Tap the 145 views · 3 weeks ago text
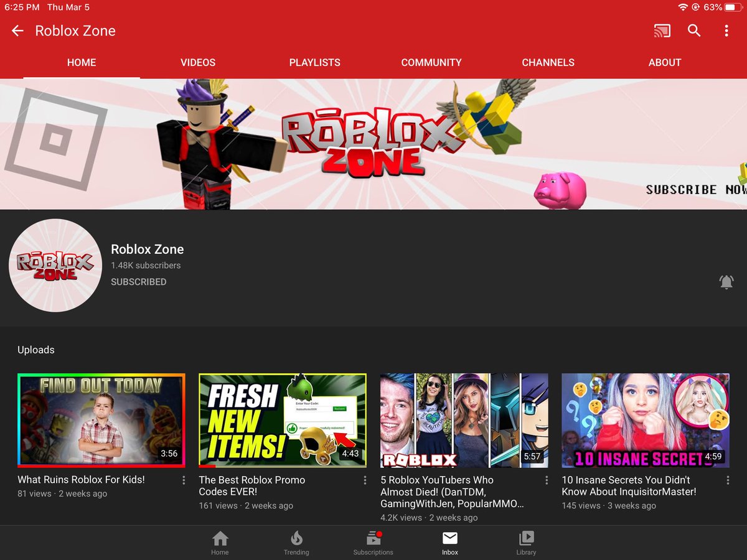 609,505
